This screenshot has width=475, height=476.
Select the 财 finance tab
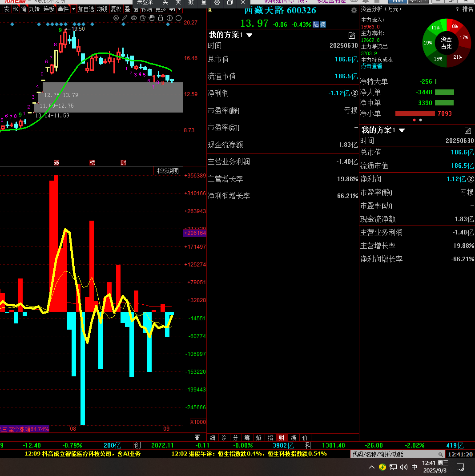click(x=282, y=438)
